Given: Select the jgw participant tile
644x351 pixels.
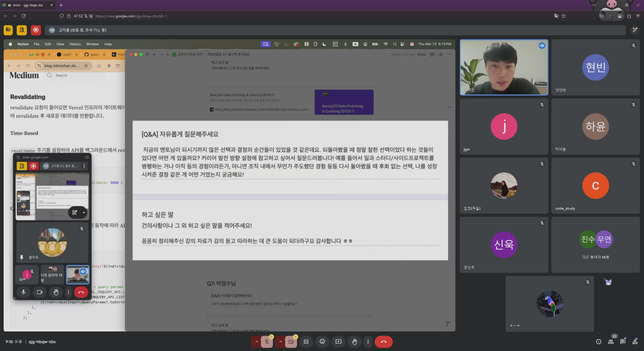Looking at the screenshot, I should pyautogui.click(x=504, y=126).
